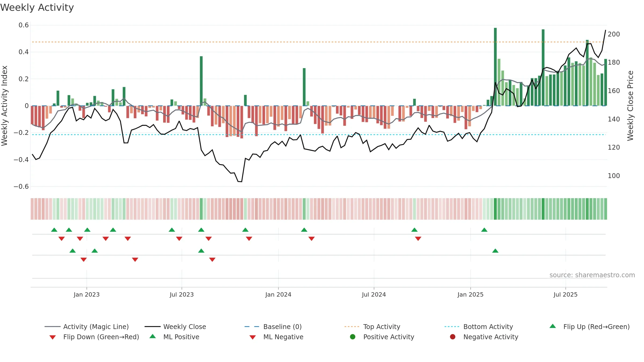Click the Weekly Close Price axis title
644x362 pixels.
point(630,106)
